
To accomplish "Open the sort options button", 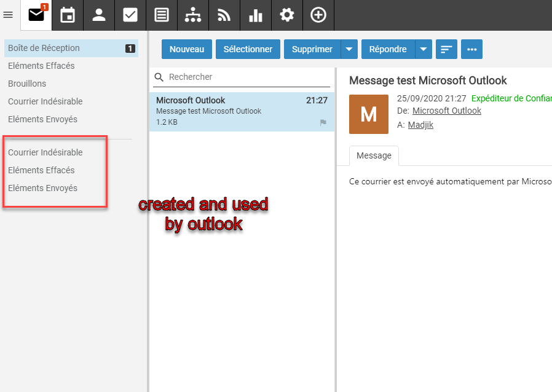I will [x=447, y=49].
